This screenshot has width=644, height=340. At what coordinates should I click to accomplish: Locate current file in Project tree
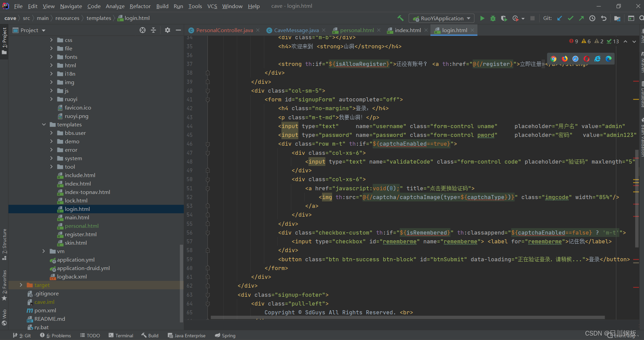pyautogui.click(x=143, y=30)
